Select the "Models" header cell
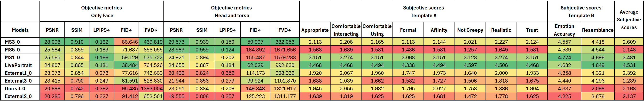 coord(20,30)
